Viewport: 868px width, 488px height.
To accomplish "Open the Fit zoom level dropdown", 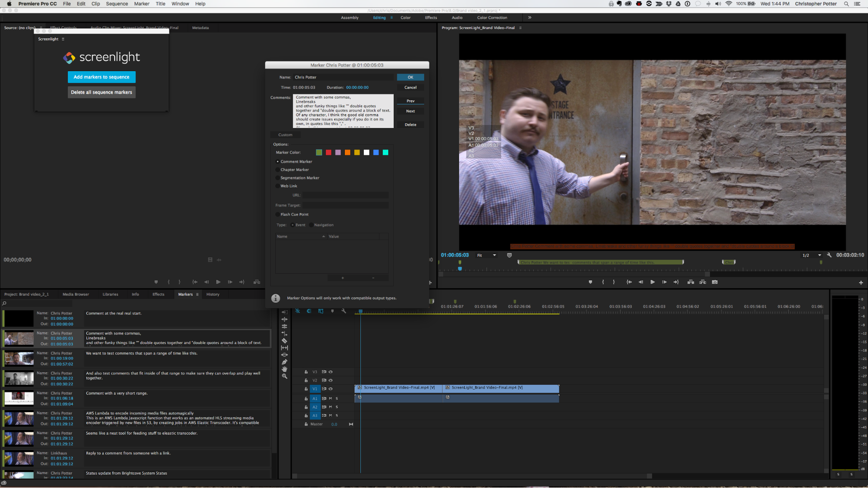I will [x=486, y=255].
